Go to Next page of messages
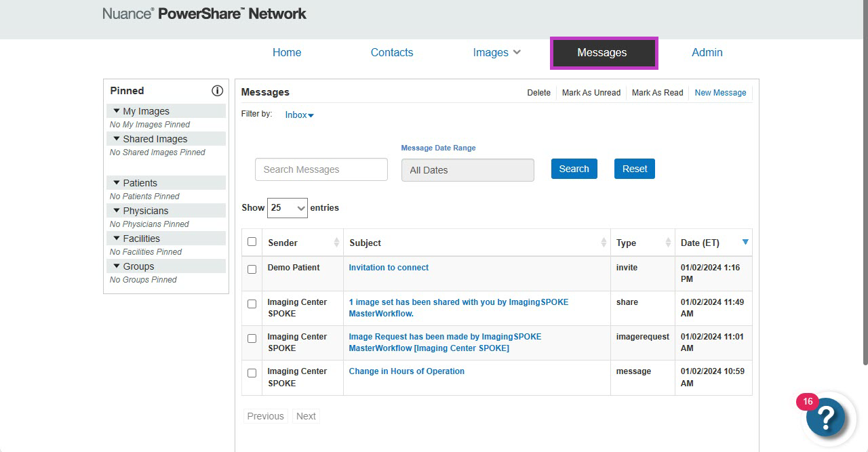 [x=306, y=416]
